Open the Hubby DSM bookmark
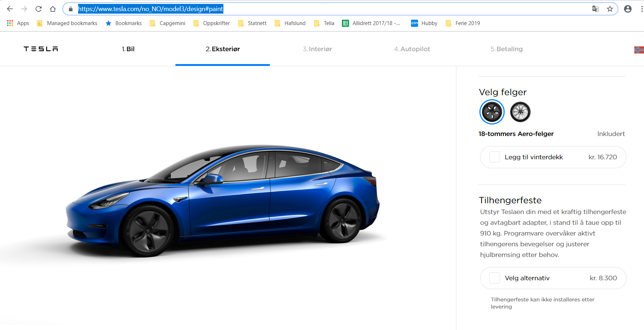The image size is (644, 330). click(424, 23)
